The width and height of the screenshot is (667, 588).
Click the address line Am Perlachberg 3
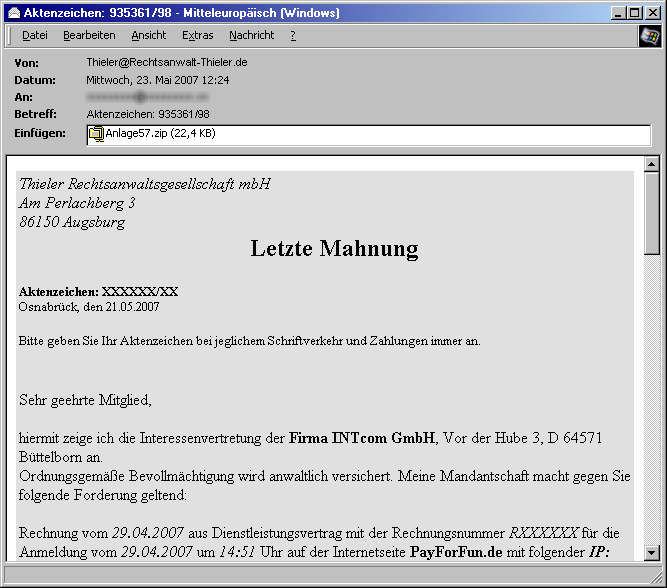(x=77, y=203)
